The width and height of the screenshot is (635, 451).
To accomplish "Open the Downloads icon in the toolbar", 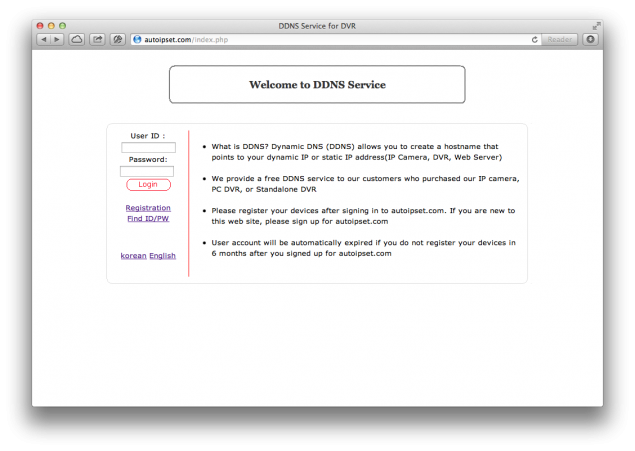I will click(x=590, y=39).
